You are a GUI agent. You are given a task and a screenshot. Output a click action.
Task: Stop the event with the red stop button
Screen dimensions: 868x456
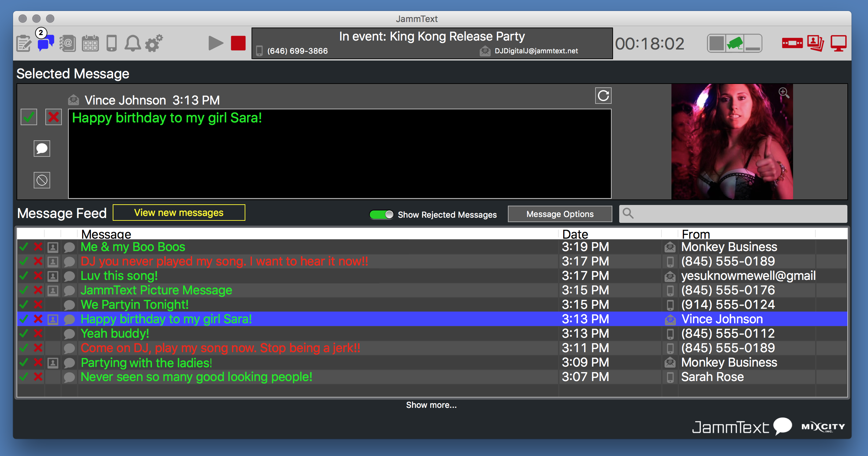tap(238, 43)
